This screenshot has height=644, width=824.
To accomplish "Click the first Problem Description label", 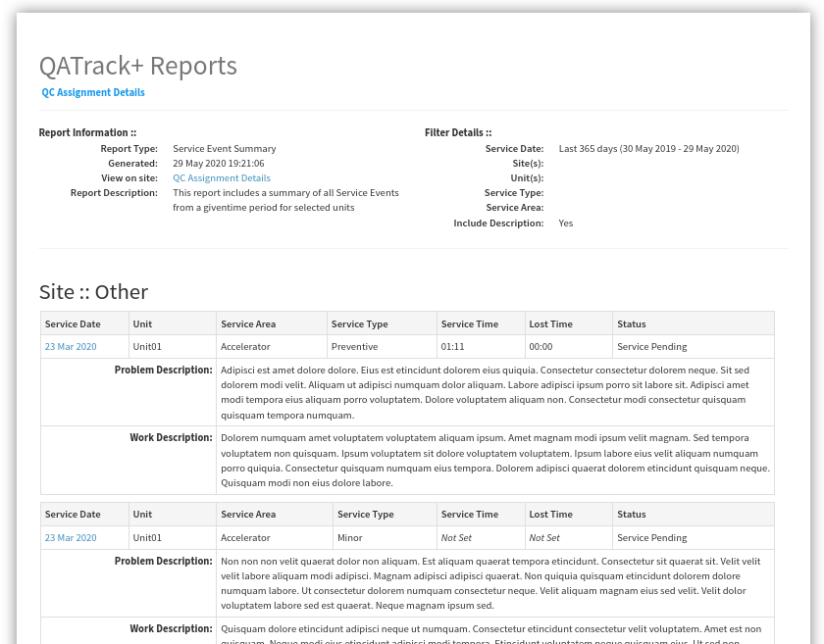I will coord(164,370).
